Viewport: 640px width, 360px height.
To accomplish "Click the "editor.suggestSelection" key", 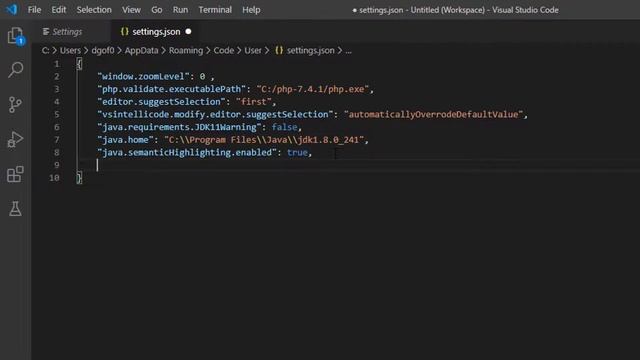I will tap(161, 102).
